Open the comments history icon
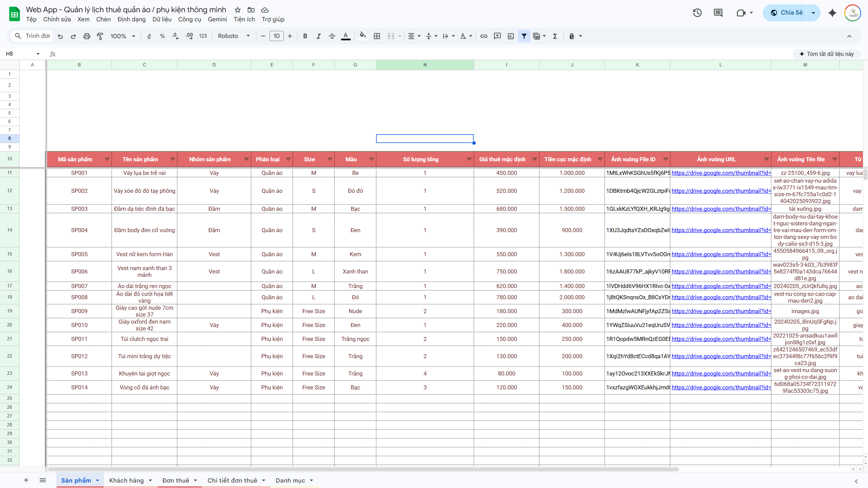 (x=718, y=13)
